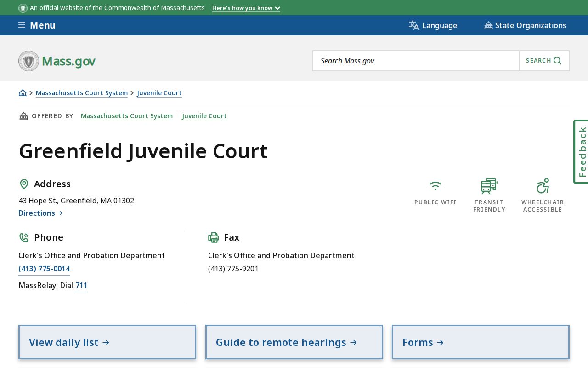The width and height of the screenshot is (588, 368).
Task: Call the (413) 775-0014 phone number link
Action: 44,269
